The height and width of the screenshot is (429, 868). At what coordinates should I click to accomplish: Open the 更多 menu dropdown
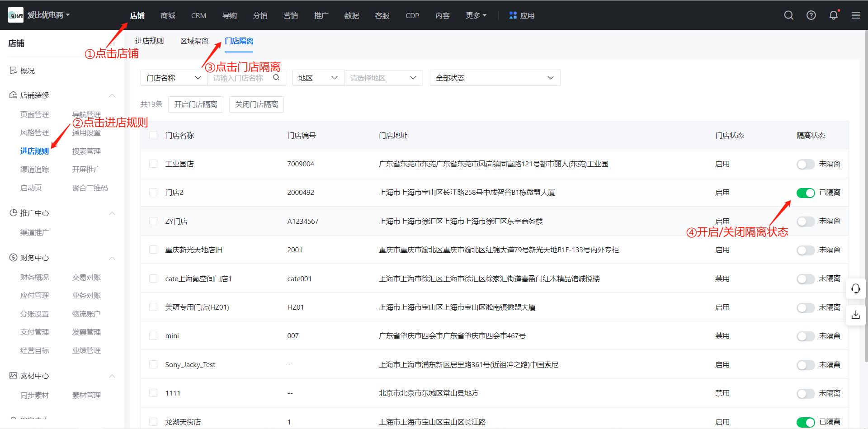point(476,15)
